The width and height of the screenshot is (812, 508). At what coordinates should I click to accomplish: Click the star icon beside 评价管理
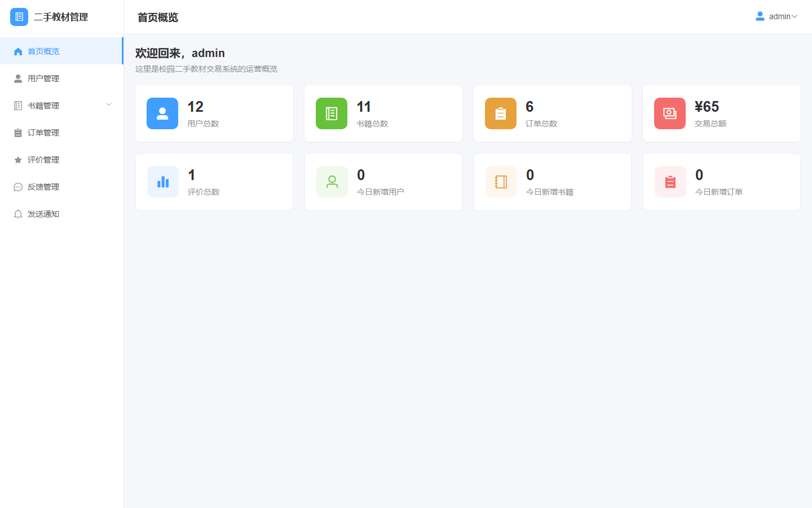click(x=18, y=160)
